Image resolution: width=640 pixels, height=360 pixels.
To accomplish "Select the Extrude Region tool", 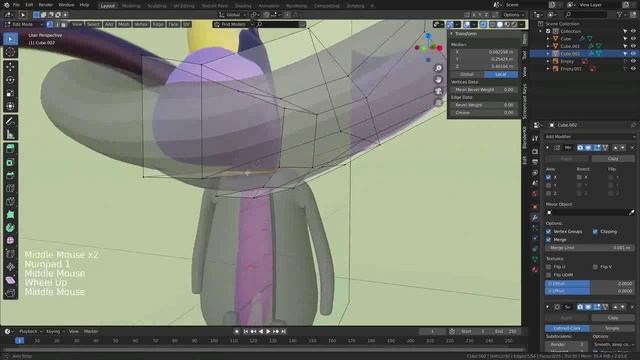I will point(10,162).
